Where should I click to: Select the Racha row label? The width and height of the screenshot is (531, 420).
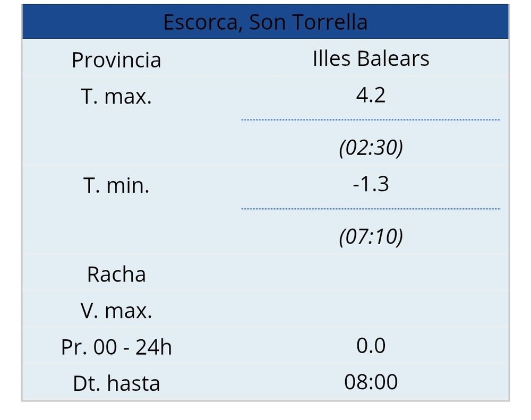click(116, 275)
